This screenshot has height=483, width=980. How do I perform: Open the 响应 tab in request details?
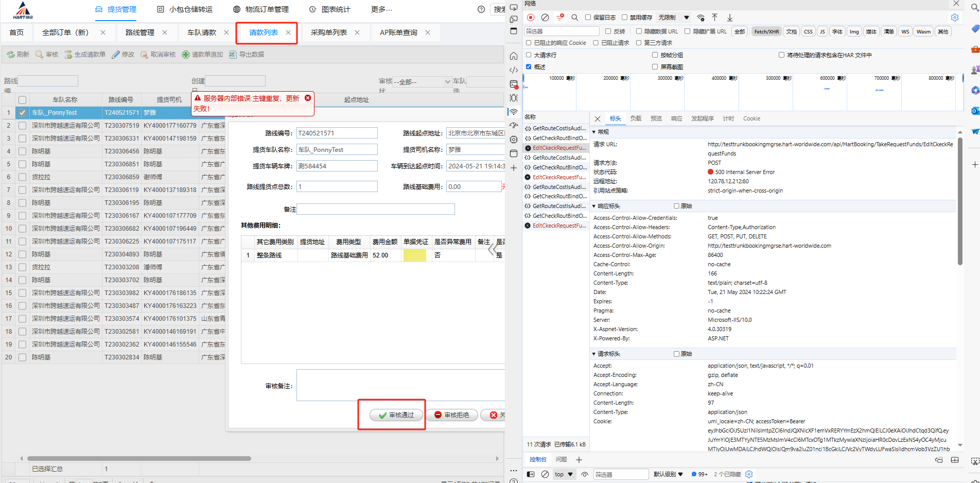(676, 118)
